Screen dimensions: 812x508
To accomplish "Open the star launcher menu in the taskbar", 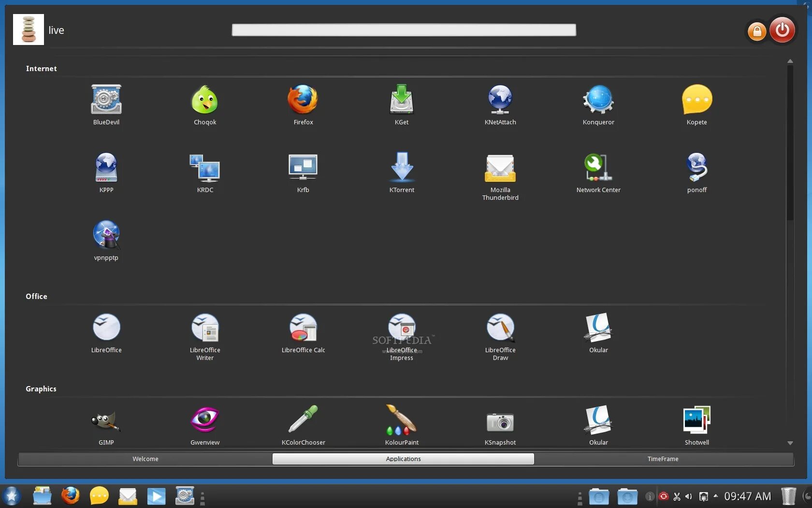I will point(12,496).
